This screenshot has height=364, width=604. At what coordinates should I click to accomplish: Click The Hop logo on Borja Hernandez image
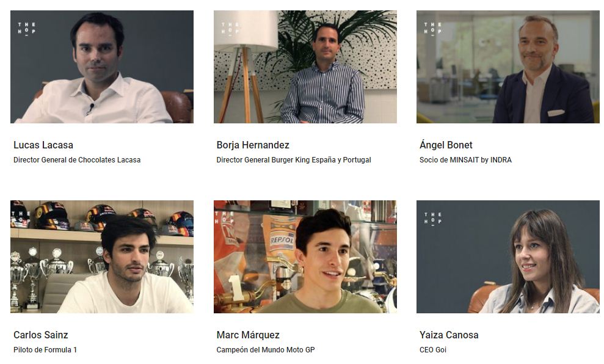(x=230, y=29)
